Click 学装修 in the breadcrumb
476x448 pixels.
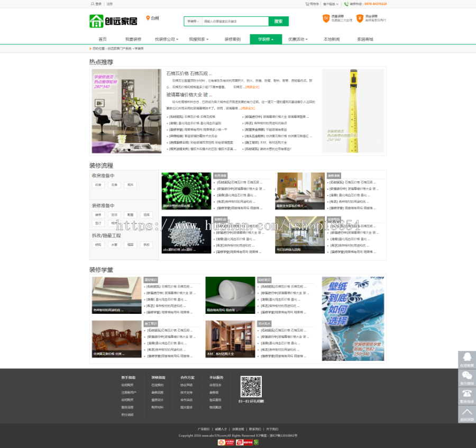pos(139,49)
